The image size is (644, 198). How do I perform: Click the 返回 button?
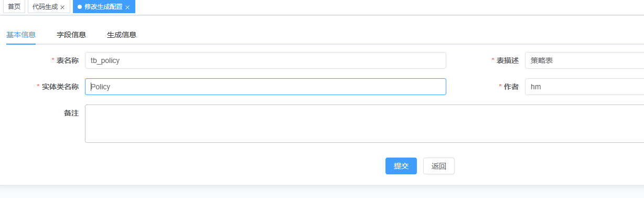439,166
